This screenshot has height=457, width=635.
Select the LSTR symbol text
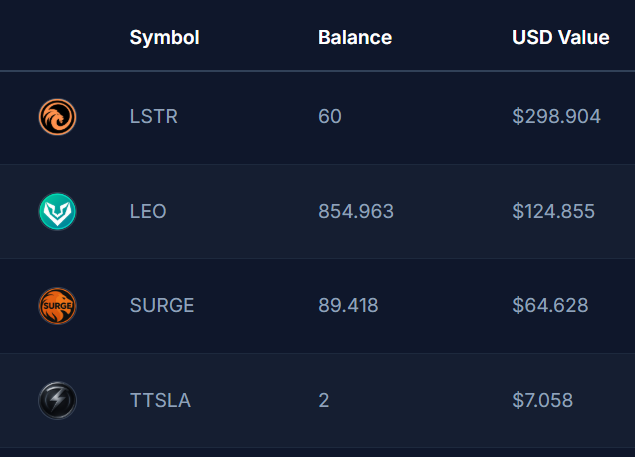click(x=154, y=117)
